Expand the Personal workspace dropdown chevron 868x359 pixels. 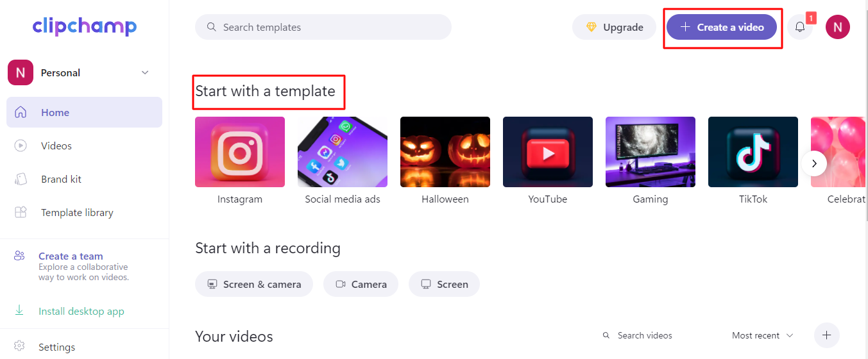coord(145,72)
